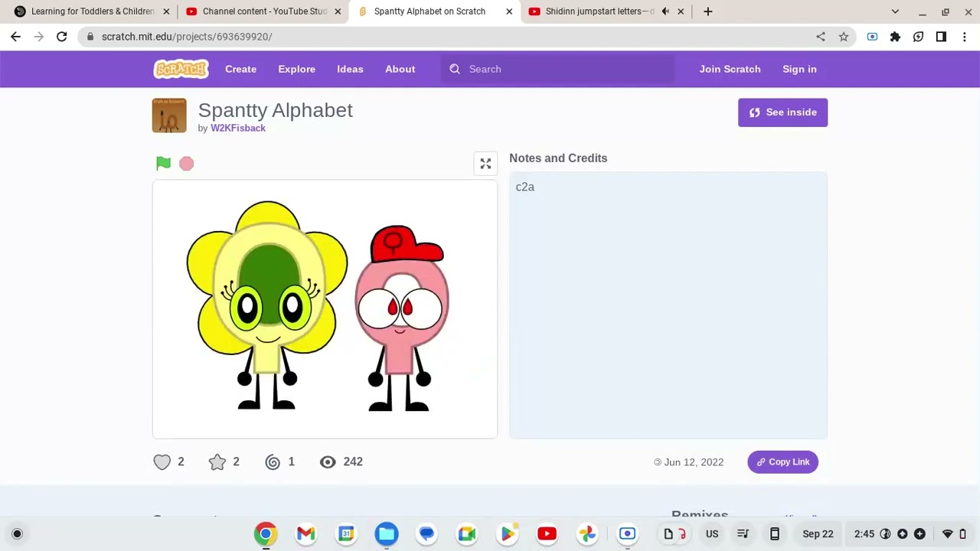Open the ChromeOS launcher button
Screen dimensions: 980x551
tap(17, 534)
